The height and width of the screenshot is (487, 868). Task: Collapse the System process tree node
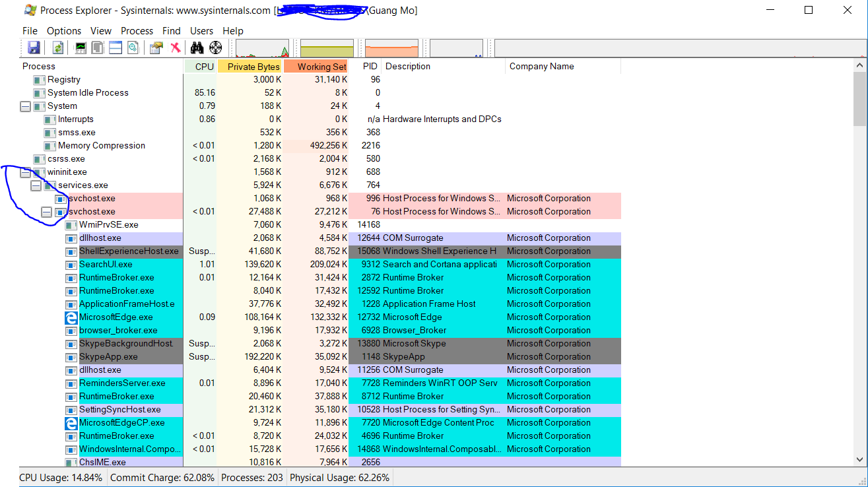click(x=25, y=106)
